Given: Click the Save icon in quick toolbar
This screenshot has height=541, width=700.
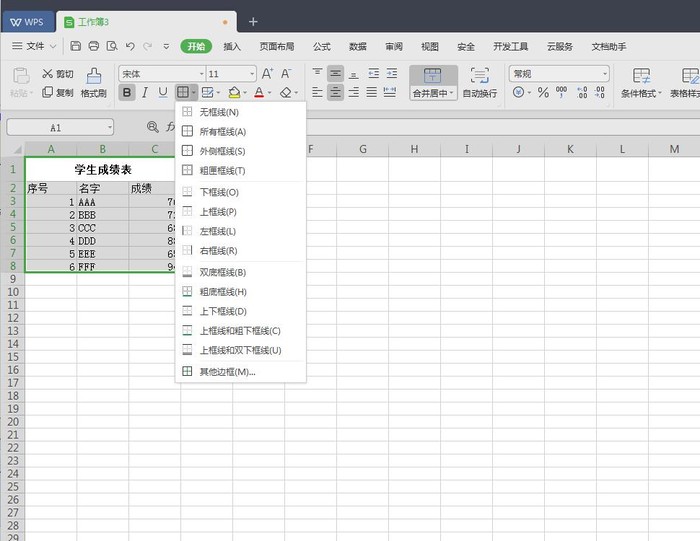Looking at the screenshot, I should pyautogui.click(x=76, y=46).
